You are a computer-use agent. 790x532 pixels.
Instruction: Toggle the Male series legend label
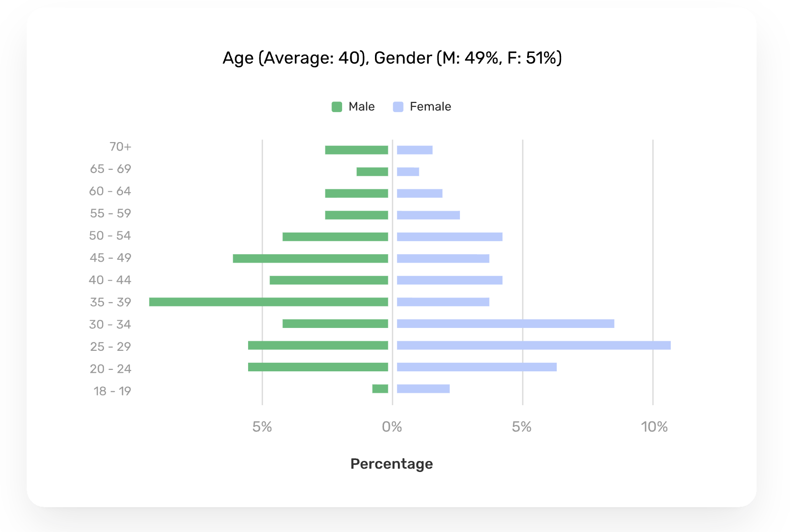coord(362,107)
